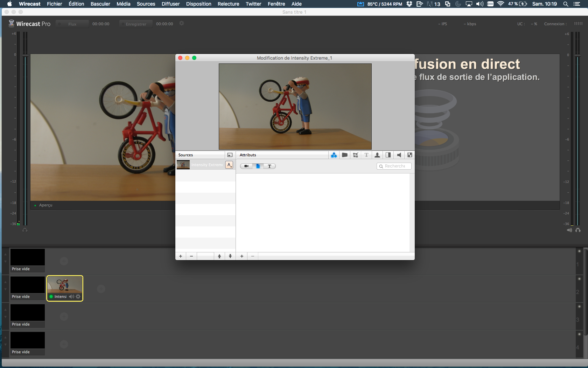Expand the Sources panel layout button

pyautogui.click(x=230, y=155)
